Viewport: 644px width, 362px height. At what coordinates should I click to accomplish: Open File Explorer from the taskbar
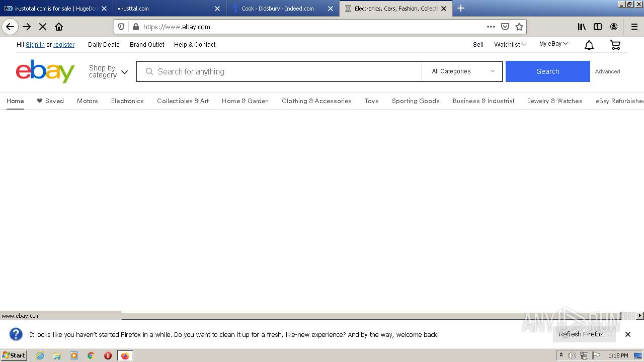tap(57, 355)
